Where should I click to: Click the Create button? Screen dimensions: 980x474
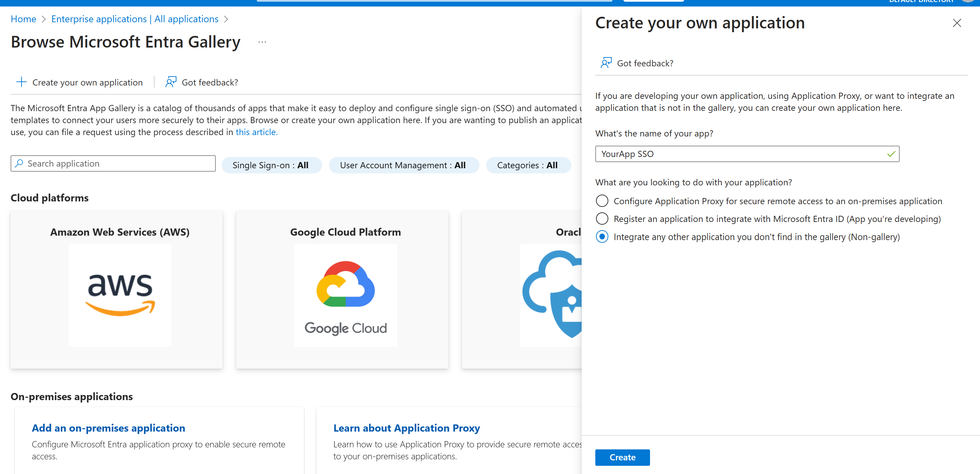coord(622,457)
